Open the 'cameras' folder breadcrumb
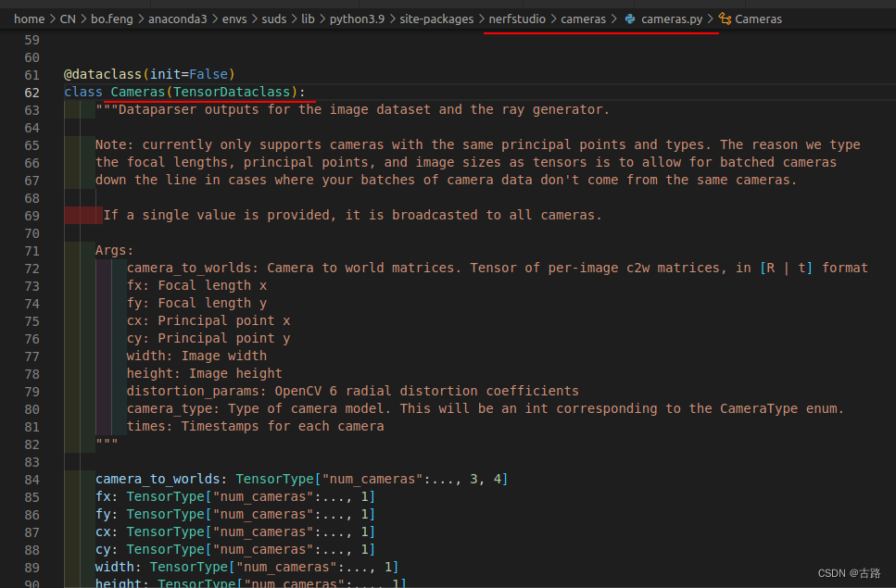The image size is (896, 588). [x=583, y=19]
